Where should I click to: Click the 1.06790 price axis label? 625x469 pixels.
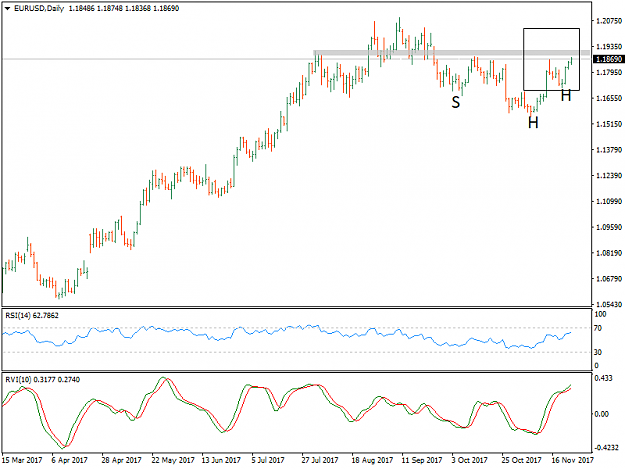(x=609, y=279)
